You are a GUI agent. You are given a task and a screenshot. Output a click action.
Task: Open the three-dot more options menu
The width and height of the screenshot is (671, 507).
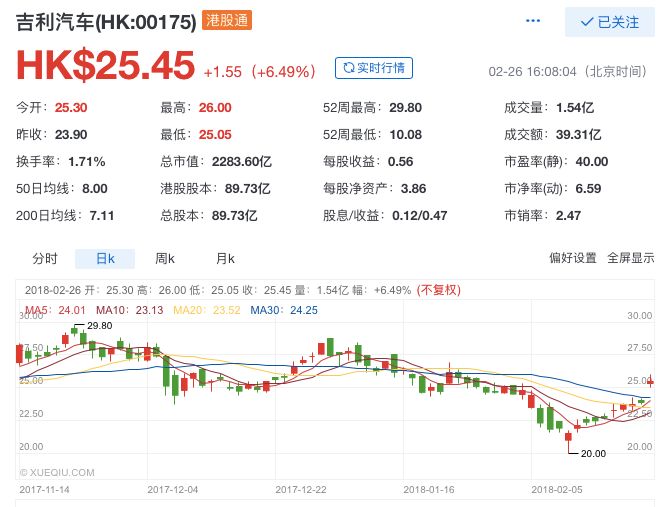pos(532,21)
